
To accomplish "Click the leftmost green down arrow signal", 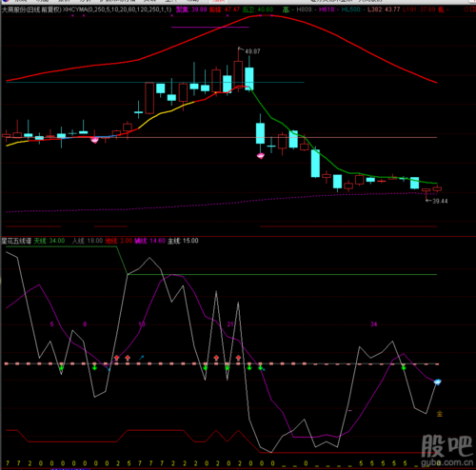I will (62, 367).
